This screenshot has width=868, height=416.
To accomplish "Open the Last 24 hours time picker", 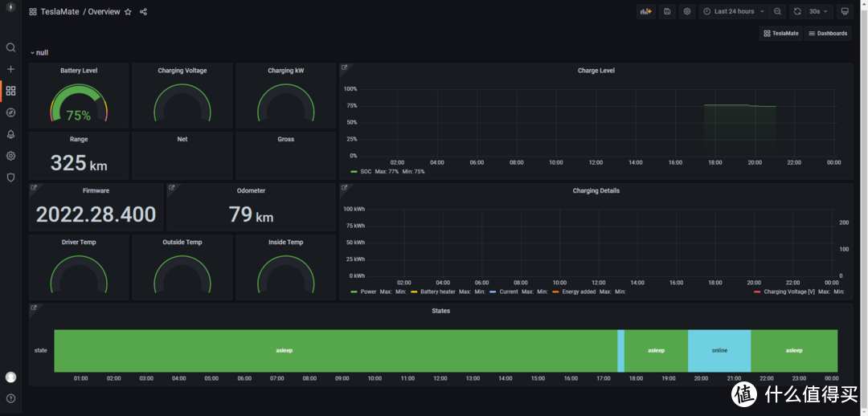I will pos(734,11).
